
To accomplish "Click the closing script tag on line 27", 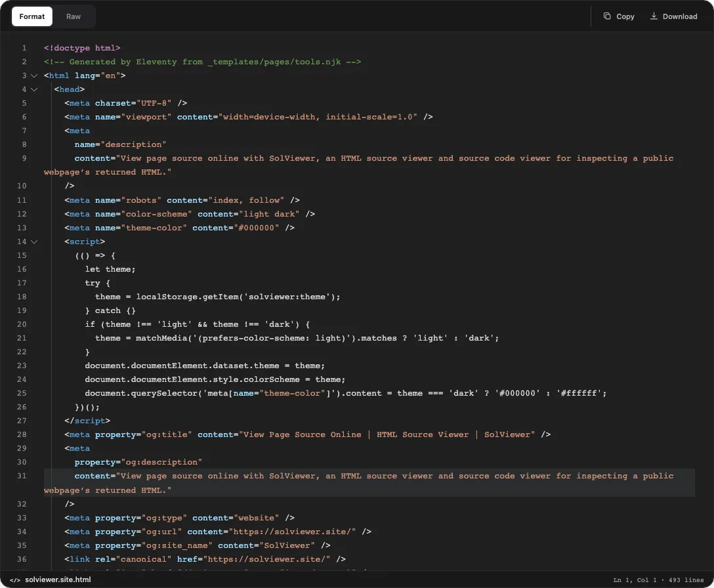I will [87, 421].
